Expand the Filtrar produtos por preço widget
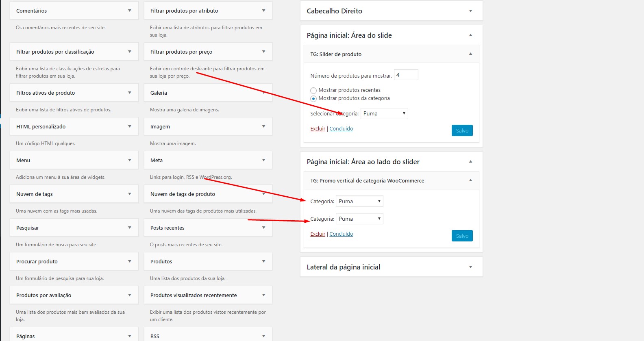644x341 pixels. click(208, 52)
